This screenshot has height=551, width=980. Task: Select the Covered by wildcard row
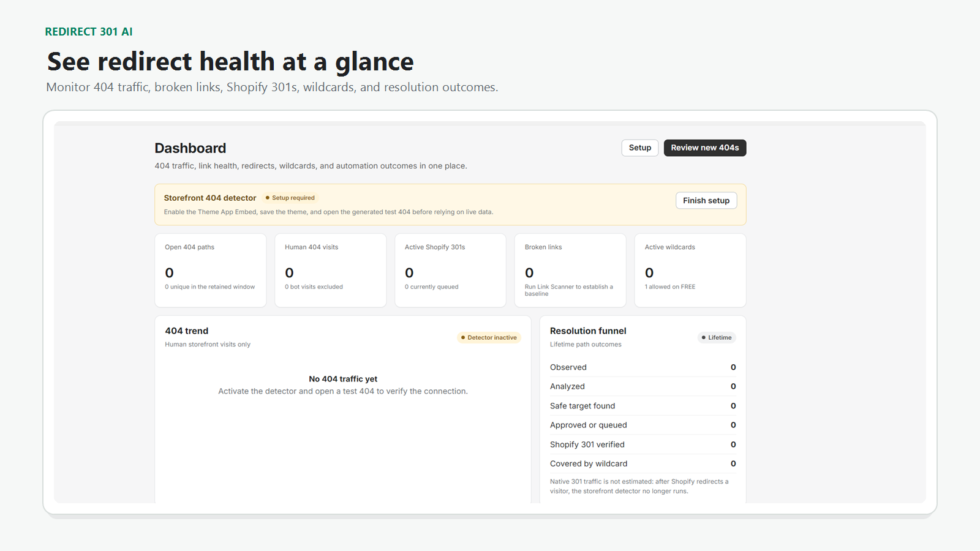643,463
